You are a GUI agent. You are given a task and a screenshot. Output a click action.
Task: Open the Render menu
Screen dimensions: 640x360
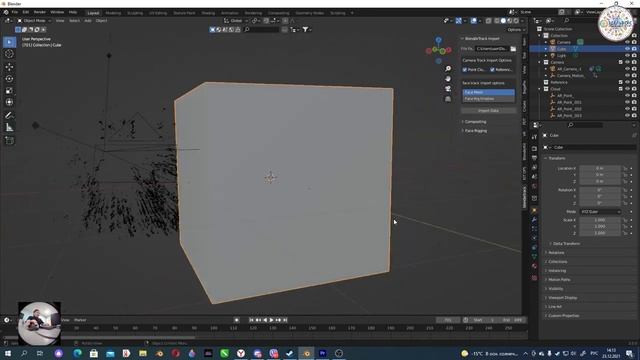point(40,12)
